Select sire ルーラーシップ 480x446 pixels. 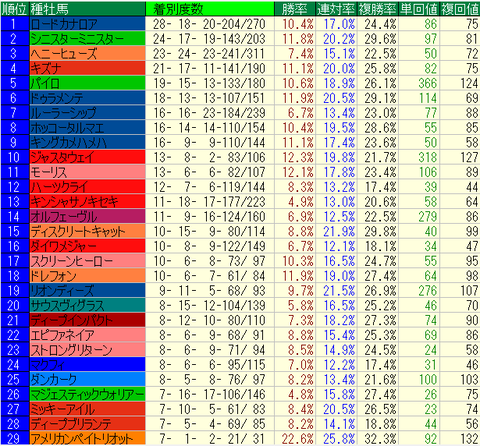coord(87,113)
